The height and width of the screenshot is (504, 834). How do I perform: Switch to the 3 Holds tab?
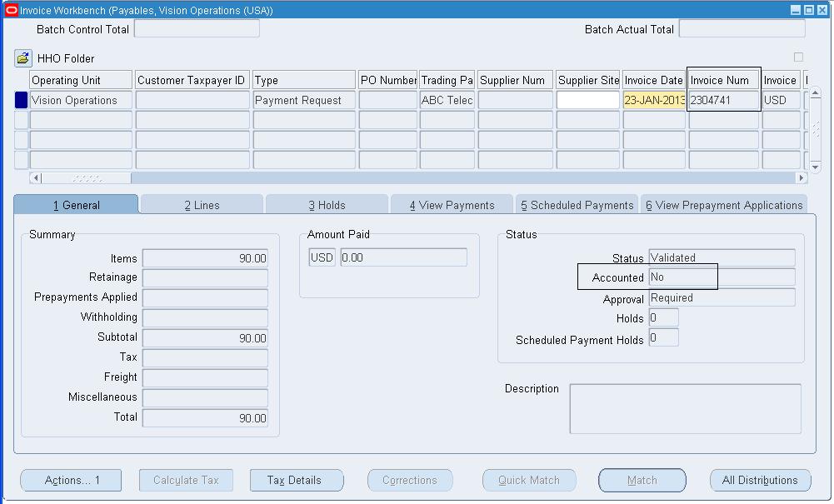(x=326, y=202)
